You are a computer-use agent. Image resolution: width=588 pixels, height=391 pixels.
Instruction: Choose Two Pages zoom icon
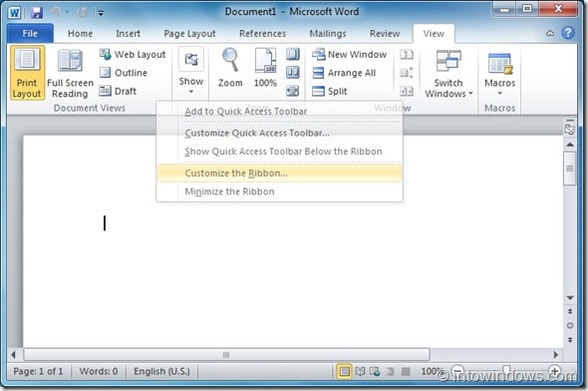pyautogui.click(x=293, y=72)
